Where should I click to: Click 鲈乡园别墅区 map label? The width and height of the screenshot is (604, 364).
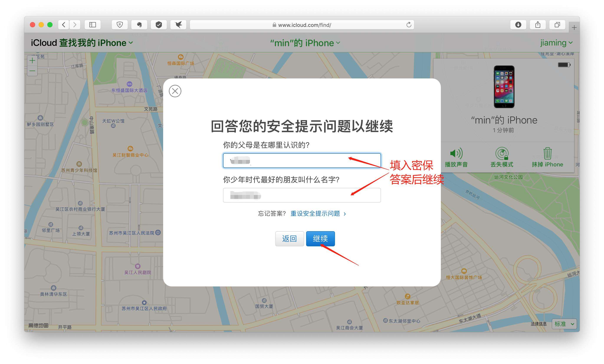click(x=40, y=124)
